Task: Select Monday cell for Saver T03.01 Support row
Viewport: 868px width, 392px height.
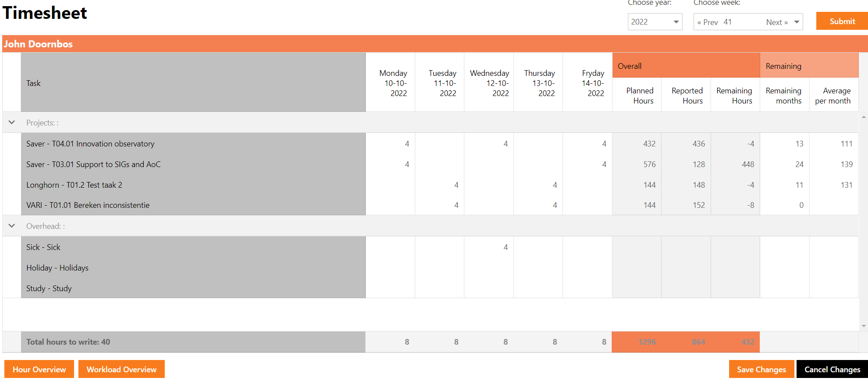Action: click(x=390, y=164)
